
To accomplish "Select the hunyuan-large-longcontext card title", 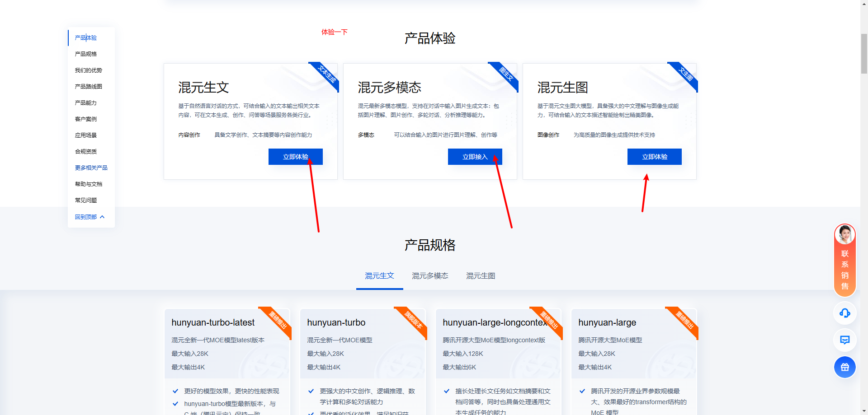I will (x=495, y=322).
